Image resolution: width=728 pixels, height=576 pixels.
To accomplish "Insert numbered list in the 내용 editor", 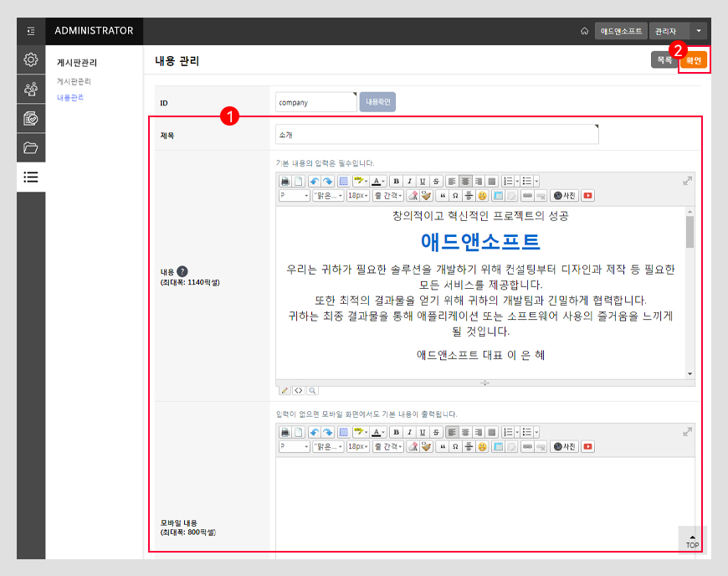I will pos(508,181).
